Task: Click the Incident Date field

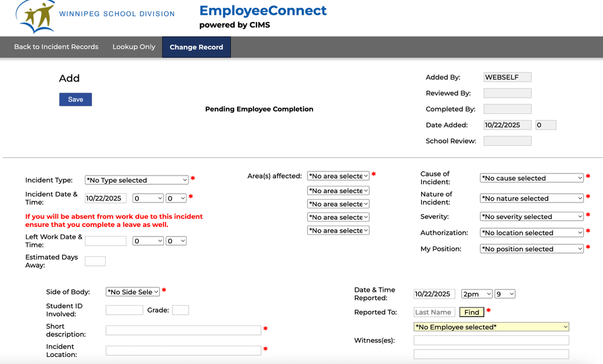Action: click(x=105, y=198)
